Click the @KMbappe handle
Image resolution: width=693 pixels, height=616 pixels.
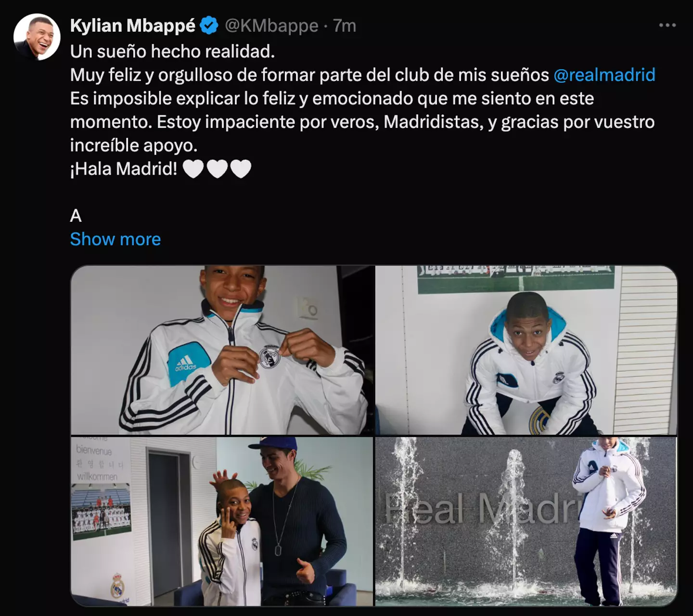tap(271, 25)
